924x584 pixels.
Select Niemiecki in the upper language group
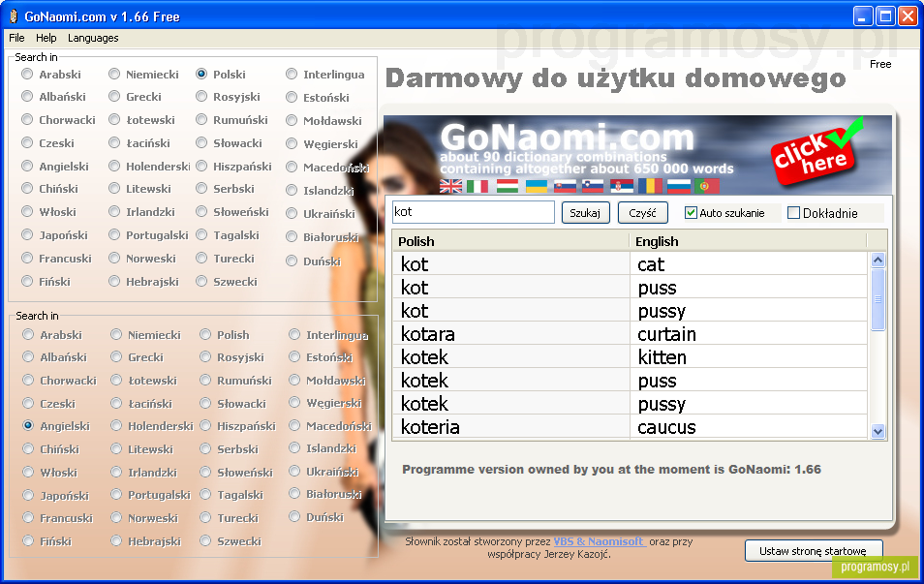pyautogui.click(x=114, y=75)
